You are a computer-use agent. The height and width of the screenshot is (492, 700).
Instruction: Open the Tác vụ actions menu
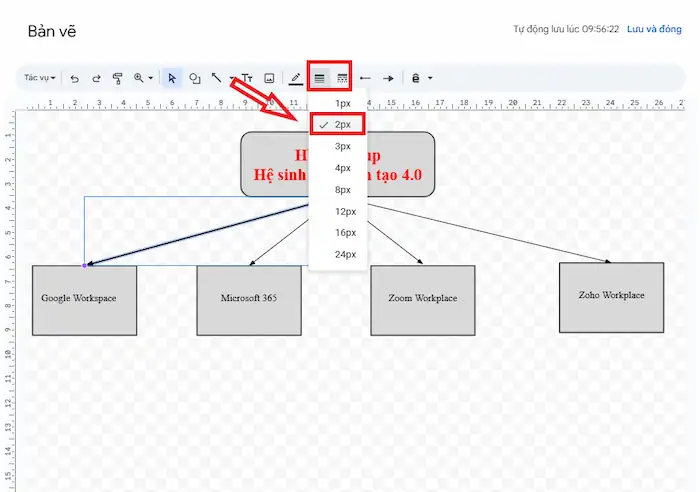(x=39, y=78)
